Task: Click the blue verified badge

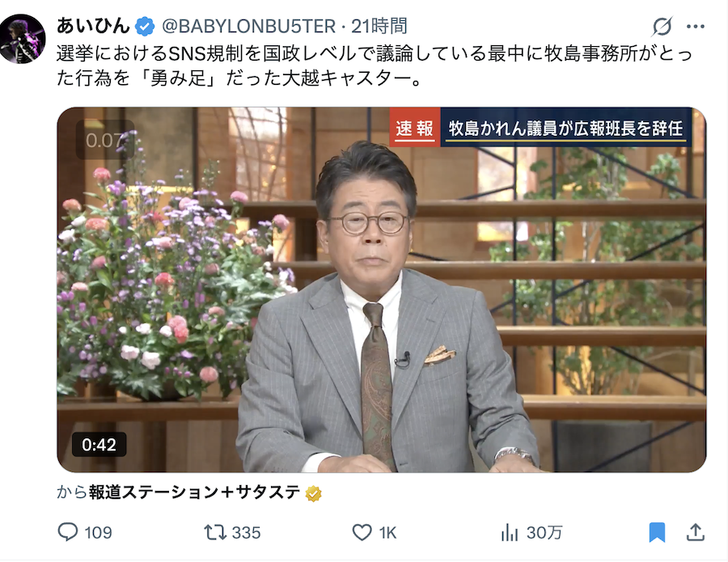Action: point(145,27)
